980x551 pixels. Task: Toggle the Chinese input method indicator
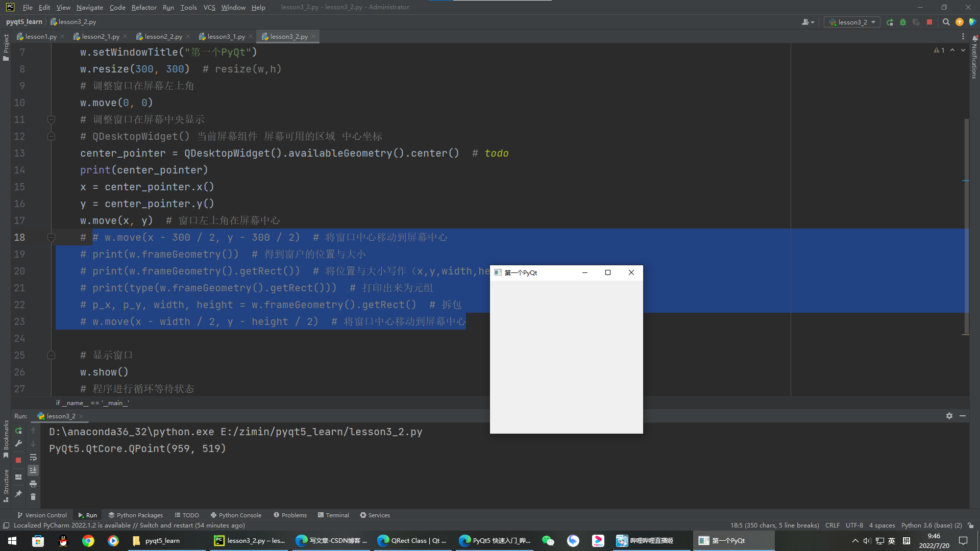[891, 541]
